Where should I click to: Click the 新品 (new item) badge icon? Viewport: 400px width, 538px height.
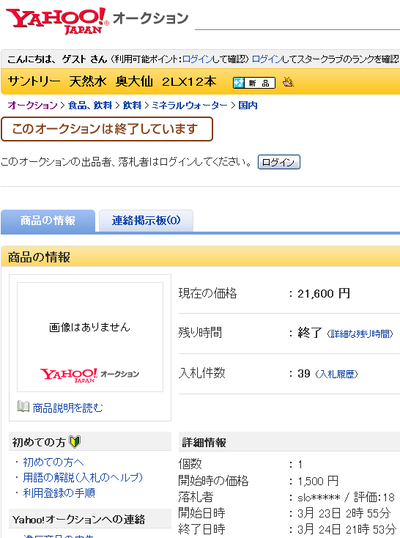pos(254,83)
